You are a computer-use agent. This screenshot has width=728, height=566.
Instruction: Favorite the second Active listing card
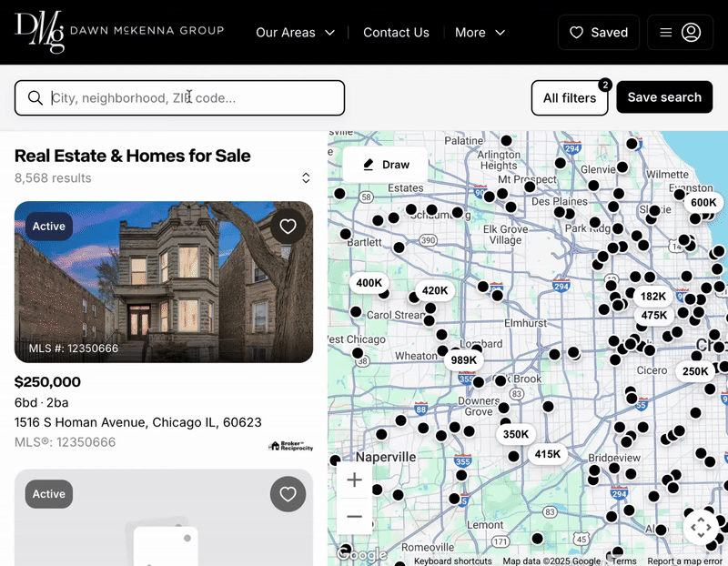[288, 494]
